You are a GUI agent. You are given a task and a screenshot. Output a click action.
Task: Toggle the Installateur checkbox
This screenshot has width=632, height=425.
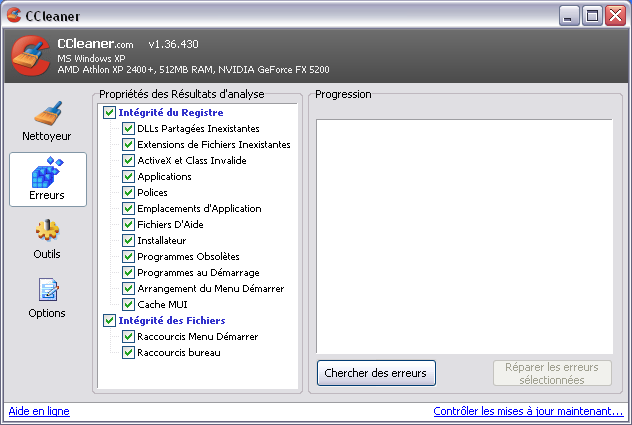tap(128, 240)
